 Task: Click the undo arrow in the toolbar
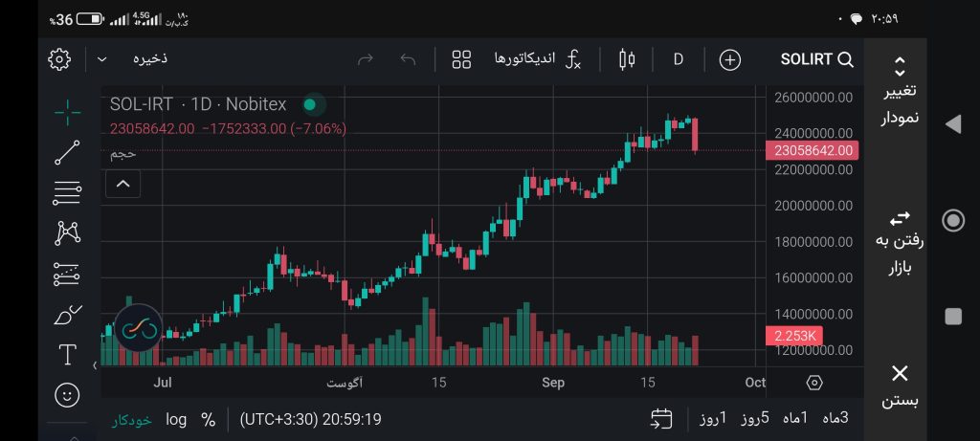[408, 59]
